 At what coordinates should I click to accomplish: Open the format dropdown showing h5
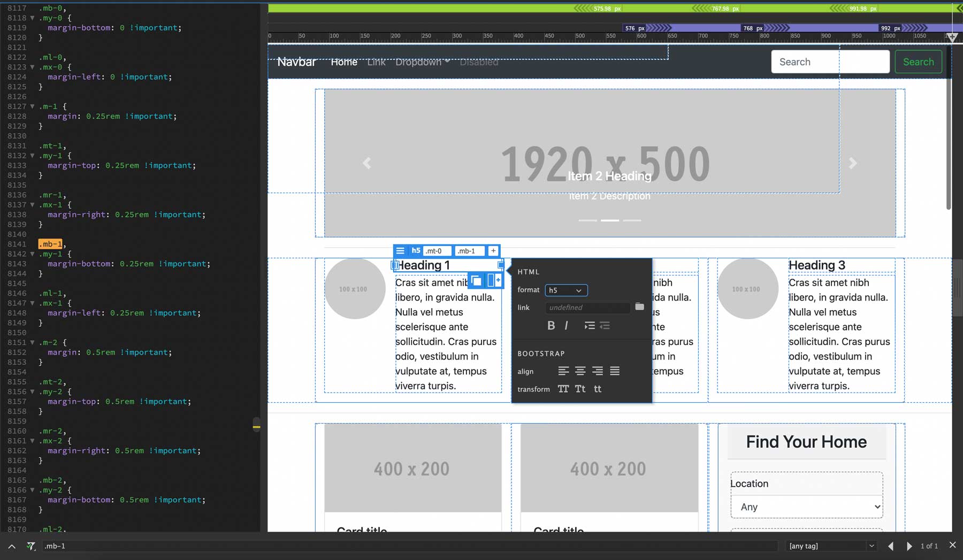pyautogui.click(x=566, y=290)
